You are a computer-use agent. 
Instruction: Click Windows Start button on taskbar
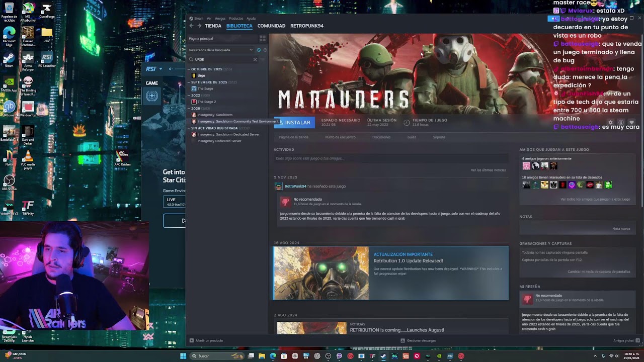coord(183,356)
